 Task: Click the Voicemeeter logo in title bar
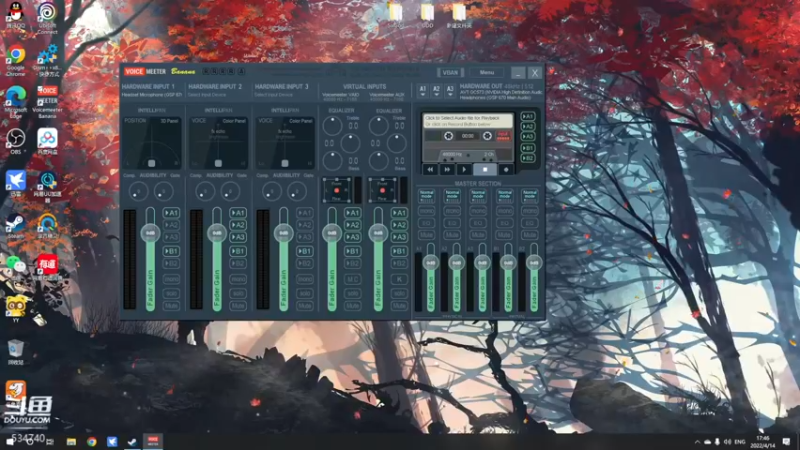coord(145,71)
